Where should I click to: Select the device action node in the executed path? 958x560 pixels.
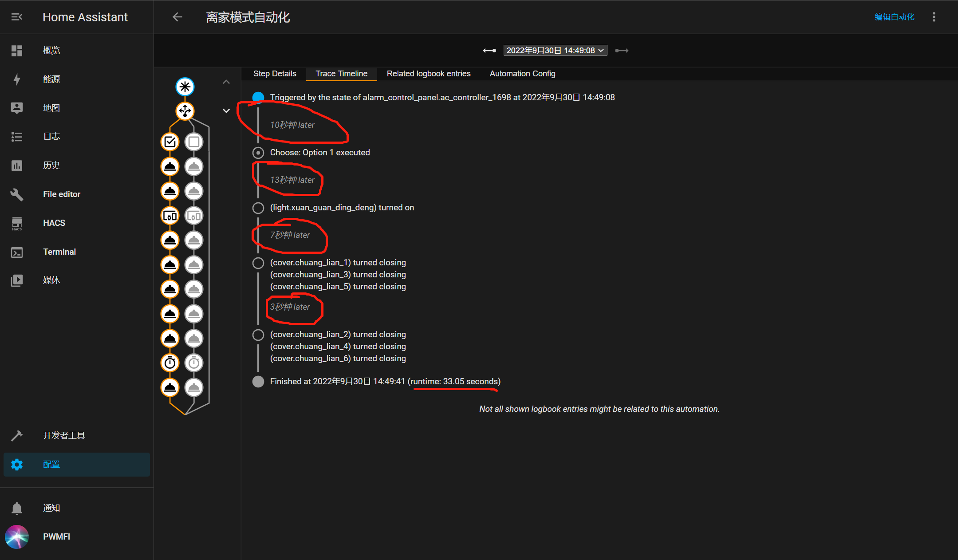tap(170, 216)
